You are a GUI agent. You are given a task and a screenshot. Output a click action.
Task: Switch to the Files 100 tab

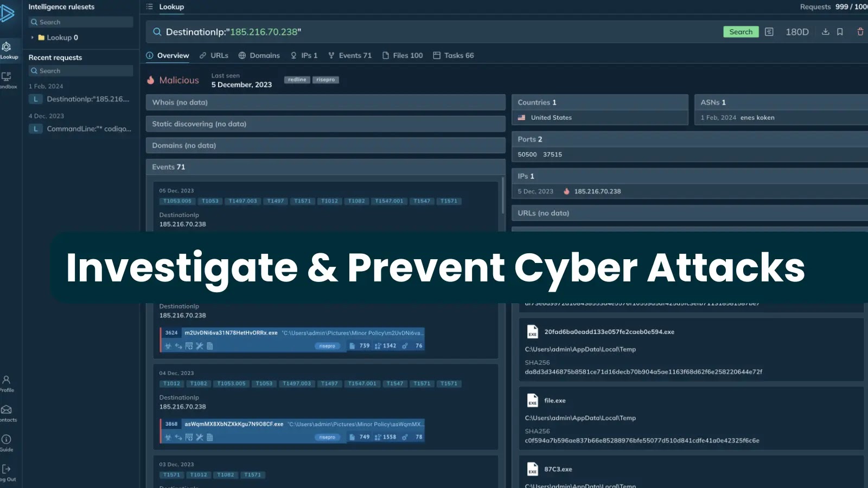(x=403, y=55)
